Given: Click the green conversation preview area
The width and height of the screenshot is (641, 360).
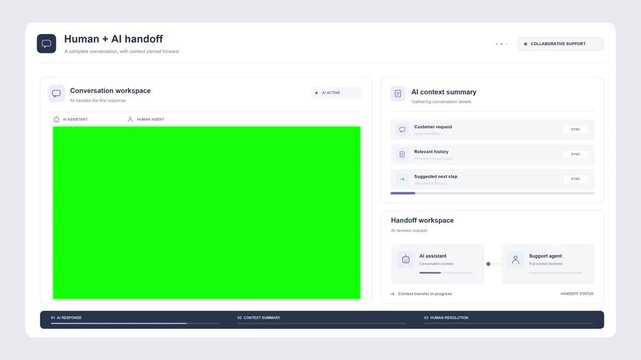Looking at the screenshot, I should pyautogui.click(x=206, y=212).
